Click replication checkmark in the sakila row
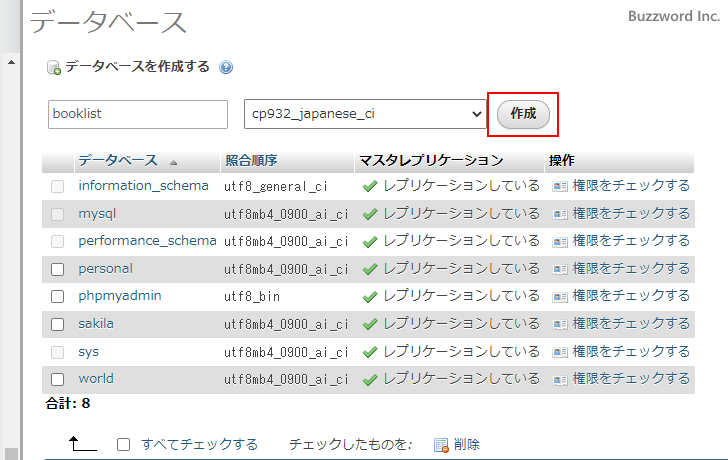728x460 pixels. [370, 324]
